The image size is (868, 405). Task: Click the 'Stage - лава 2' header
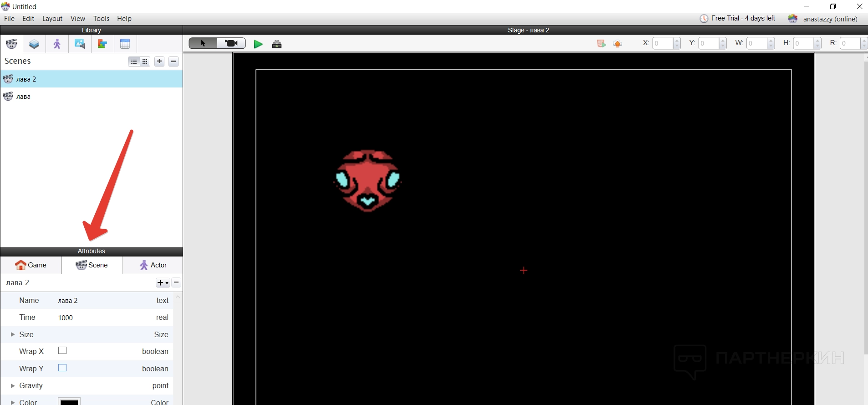[x=528, y=30]
